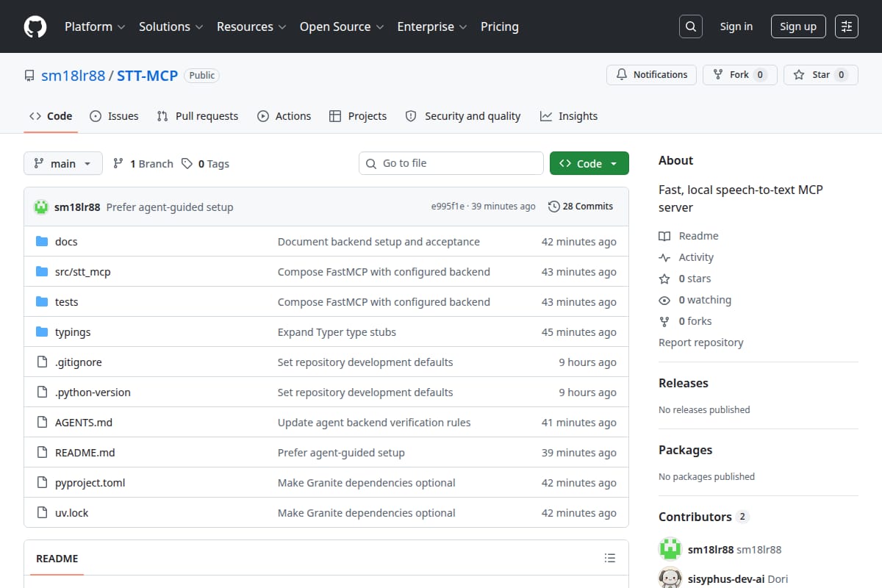Click the tests folder icon
This screenshot has width=882, height=588.
pyautogui.click(x=42, y=302)
